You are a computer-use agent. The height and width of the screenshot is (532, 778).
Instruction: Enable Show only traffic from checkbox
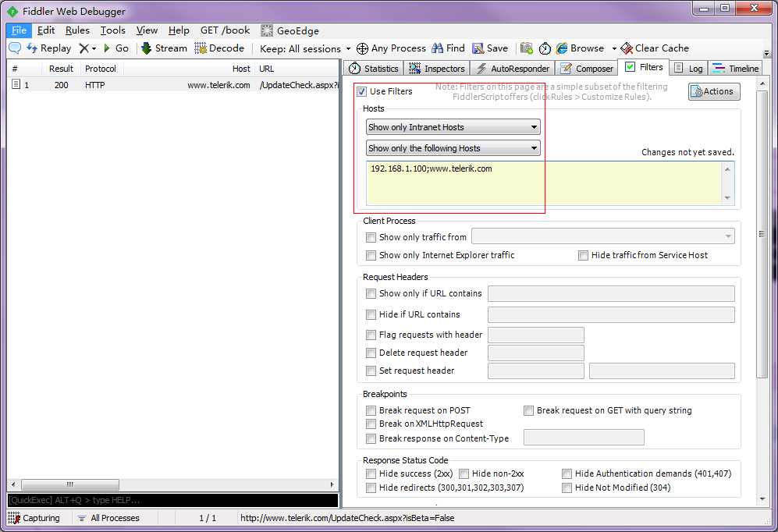pos(371,237)
